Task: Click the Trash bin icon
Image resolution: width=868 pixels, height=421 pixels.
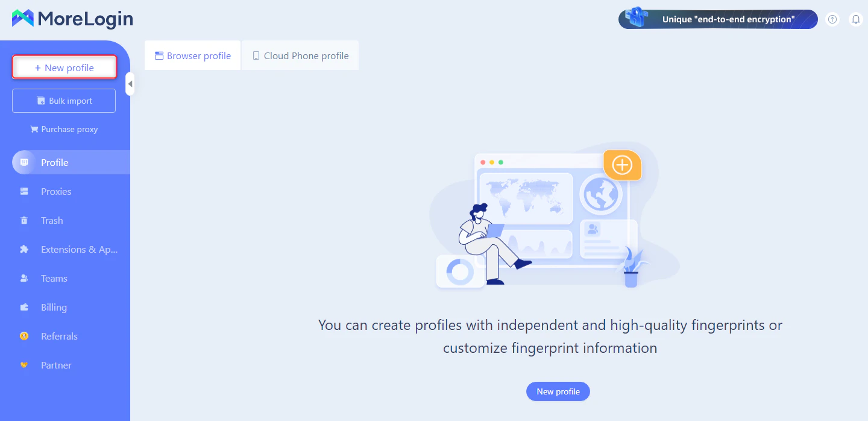Action: point(24,220)
